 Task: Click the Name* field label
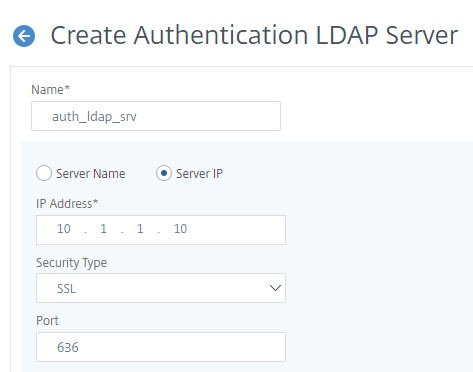point(50,90)
